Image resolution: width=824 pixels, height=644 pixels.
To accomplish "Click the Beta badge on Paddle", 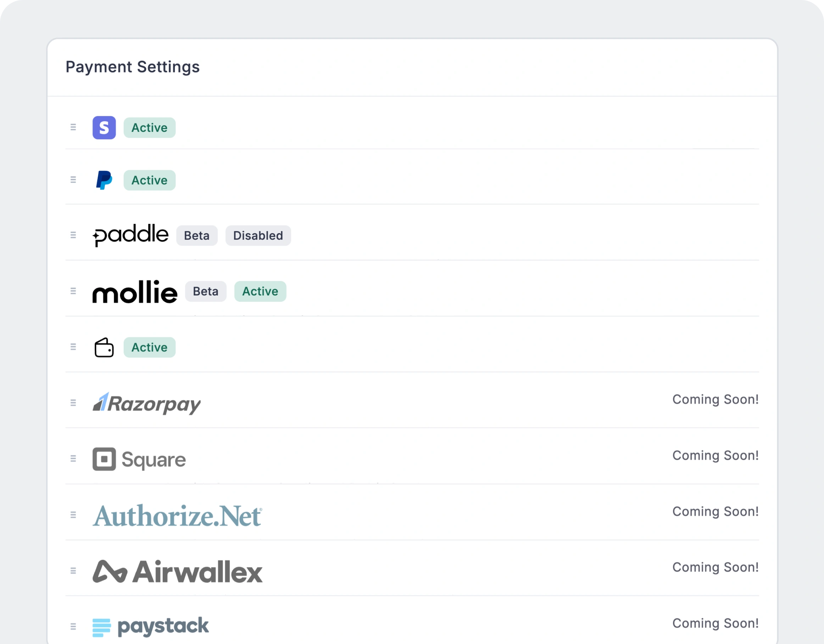I will click(x=196, y=235).
